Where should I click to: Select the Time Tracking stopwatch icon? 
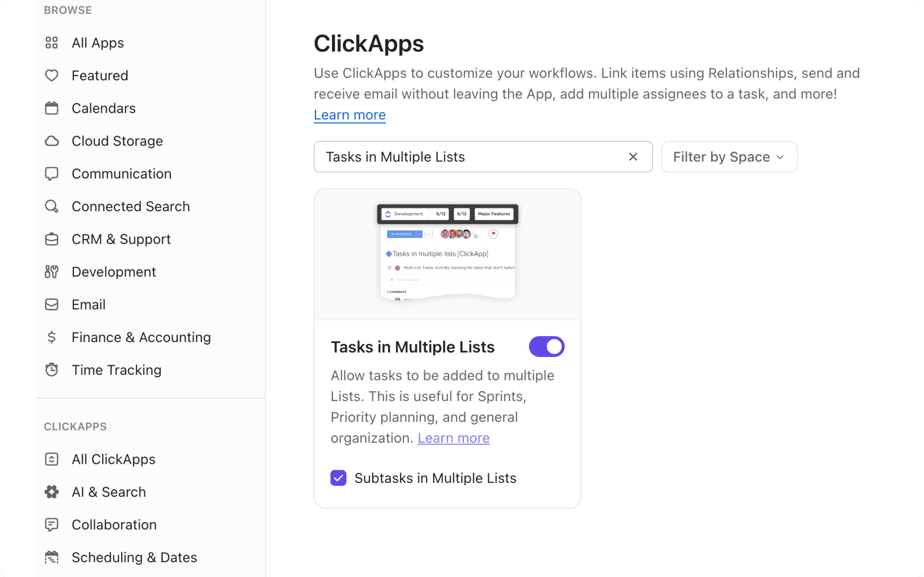coord(52,370)
